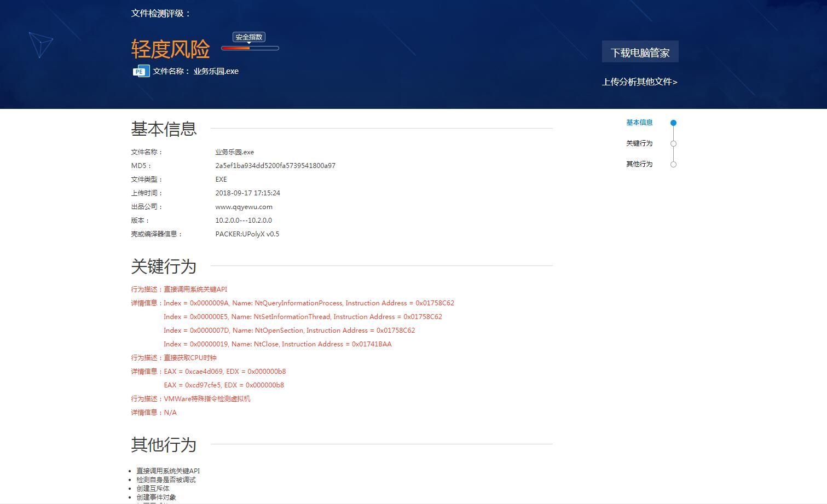Click the large 其他行为 section heading
827x504 pixels.
point(164,445)
